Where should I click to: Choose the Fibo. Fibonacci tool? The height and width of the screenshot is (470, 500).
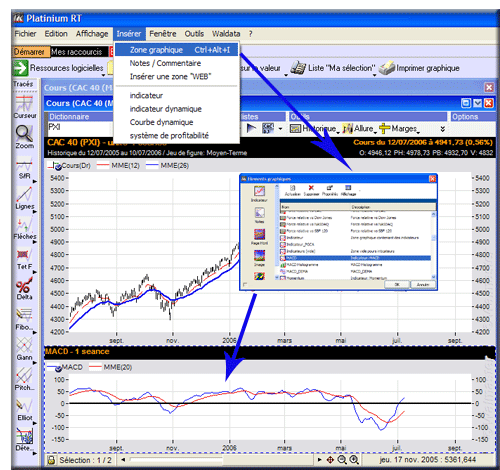click(x=24, y=319)
